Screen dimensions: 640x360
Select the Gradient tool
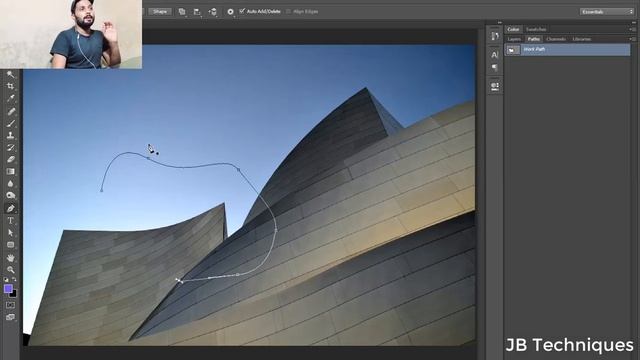click(x=11, y=172)
